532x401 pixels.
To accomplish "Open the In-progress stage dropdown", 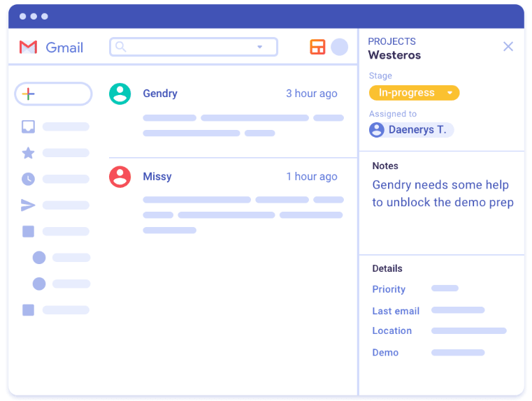I will (415, 92).
